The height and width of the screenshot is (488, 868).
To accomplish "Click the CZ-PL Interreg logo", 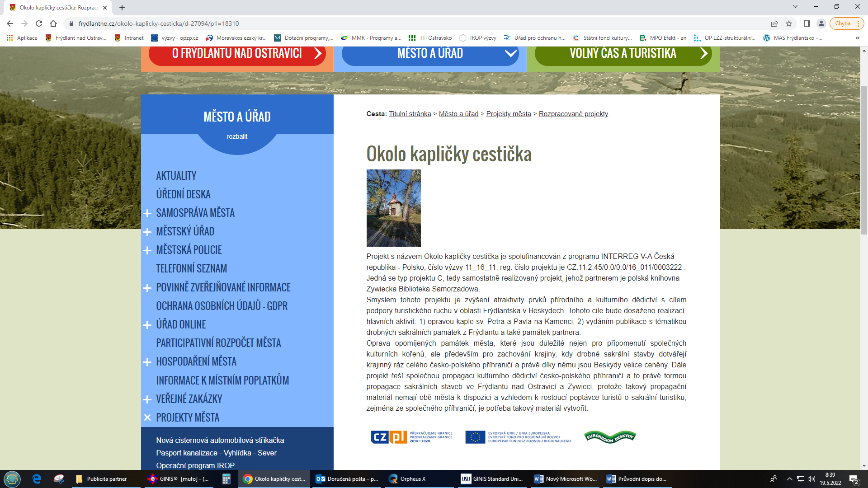I will 411,437.
